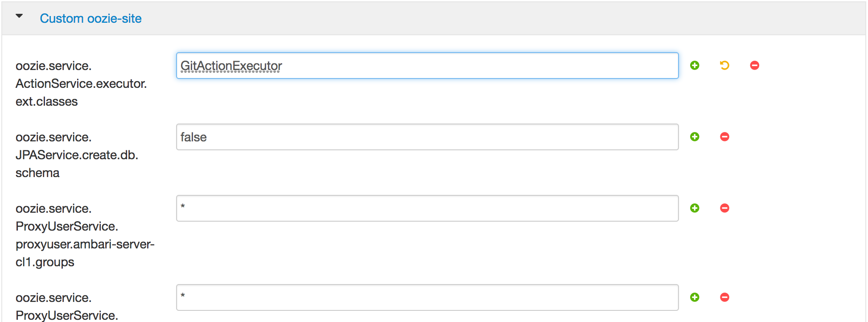This screenshot has height=322, width=868.
Task: Click the remove icon on the bottom property row
Action: pos(725,297)
